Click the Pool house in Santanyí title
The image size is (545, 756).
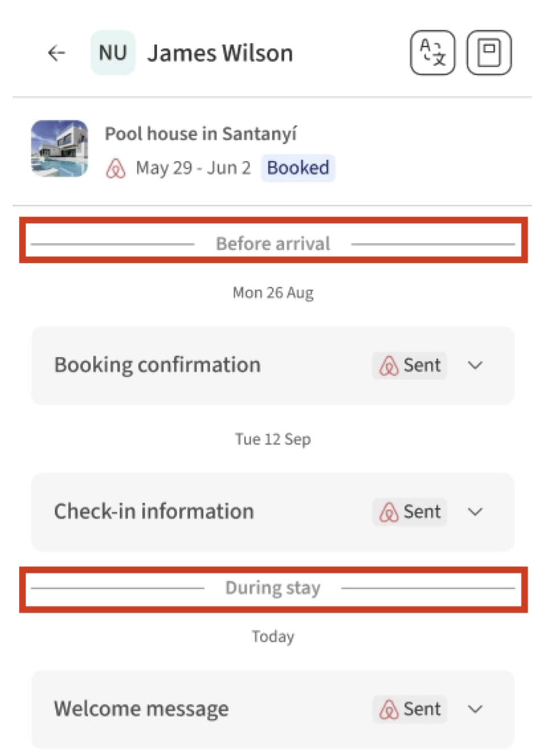[201, 134]
